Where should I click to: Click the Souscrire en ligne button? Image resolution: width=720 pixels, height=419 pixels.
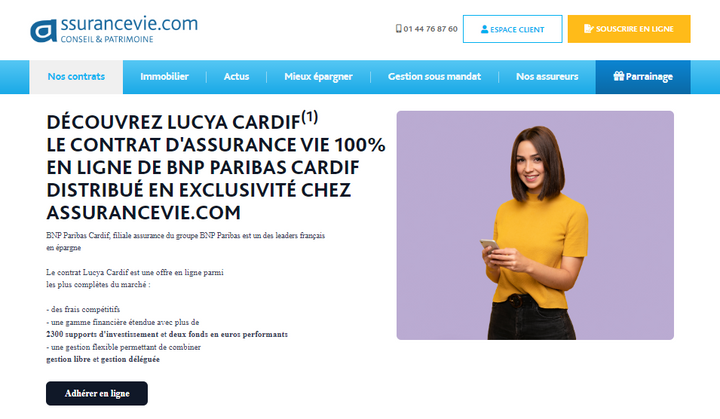(629, 29)
